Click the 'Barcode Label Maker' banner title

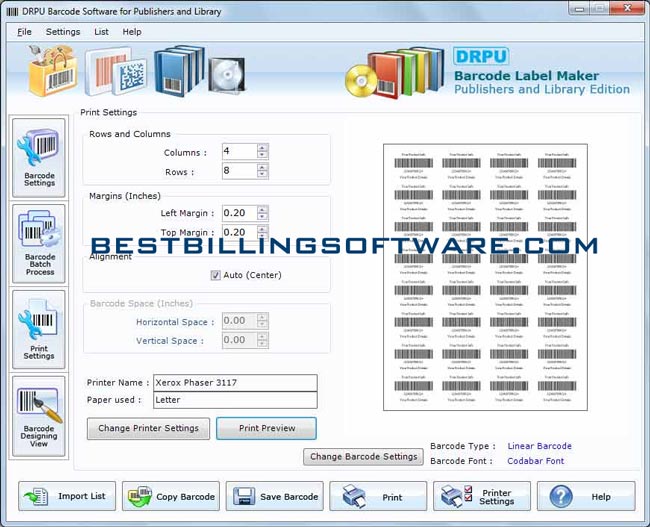click(x=526, y=76)
